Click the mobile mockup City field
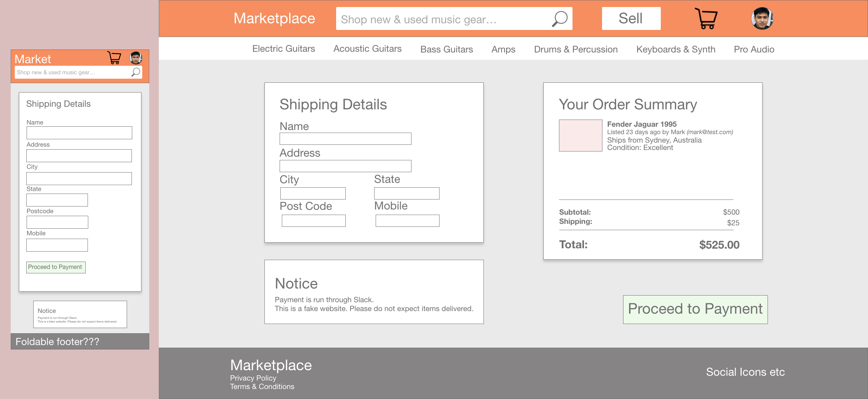This screenshot has height=399, width=868. (x=79, y=178)
